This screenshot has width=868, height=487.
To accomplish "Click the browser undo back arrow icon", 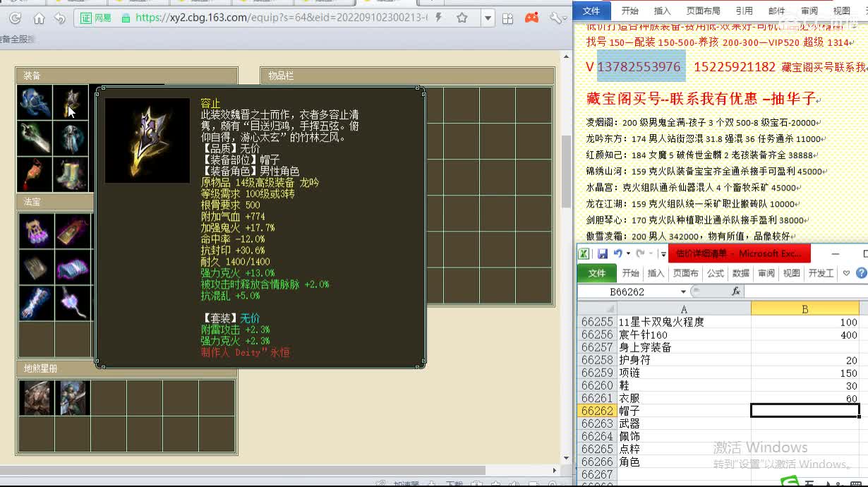I will [60, 18].
